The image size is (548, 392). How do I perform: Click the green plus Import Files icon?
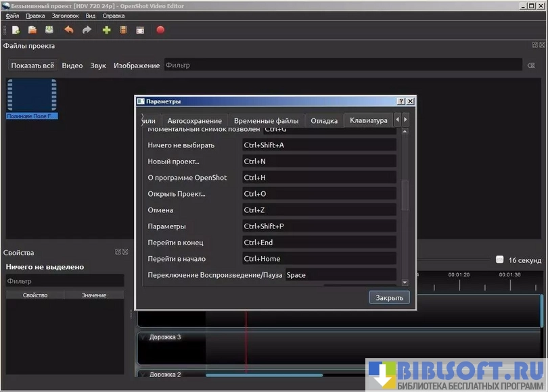point(106,30)
